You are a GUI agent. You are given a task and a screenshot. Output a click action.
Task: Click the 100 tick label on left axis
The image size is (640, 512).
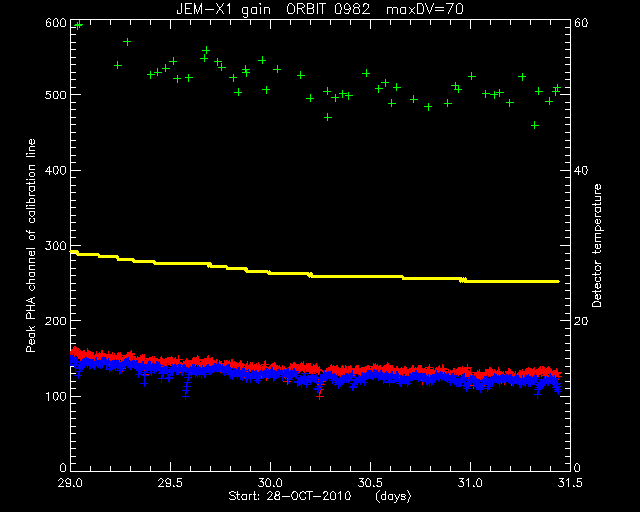click(x=56, y=396)
